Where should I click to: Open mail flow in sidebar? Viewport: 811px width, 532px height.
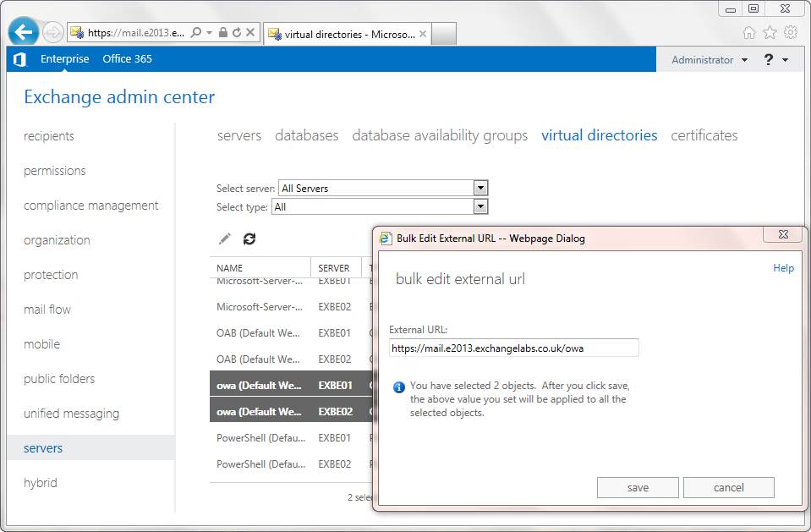(47, 310)
